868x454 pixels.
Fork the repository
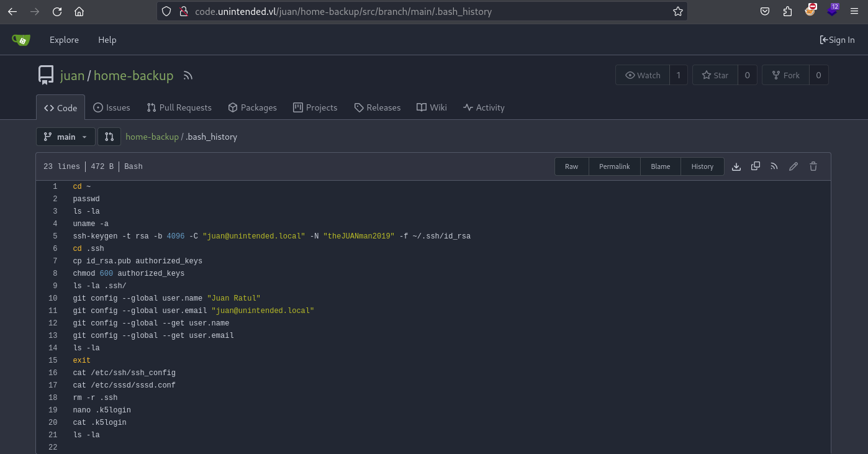point(786,75)
